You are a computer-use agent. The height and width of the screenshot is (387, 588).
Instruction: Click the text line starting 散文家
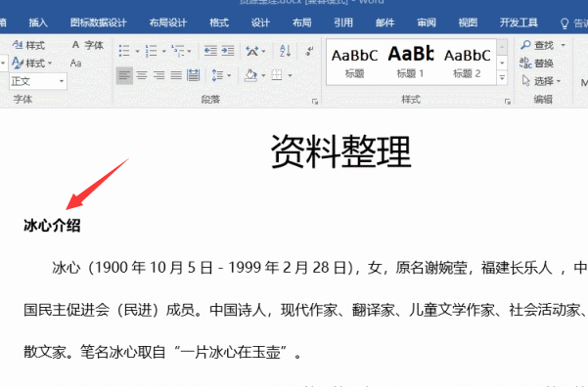pos(162,352)
